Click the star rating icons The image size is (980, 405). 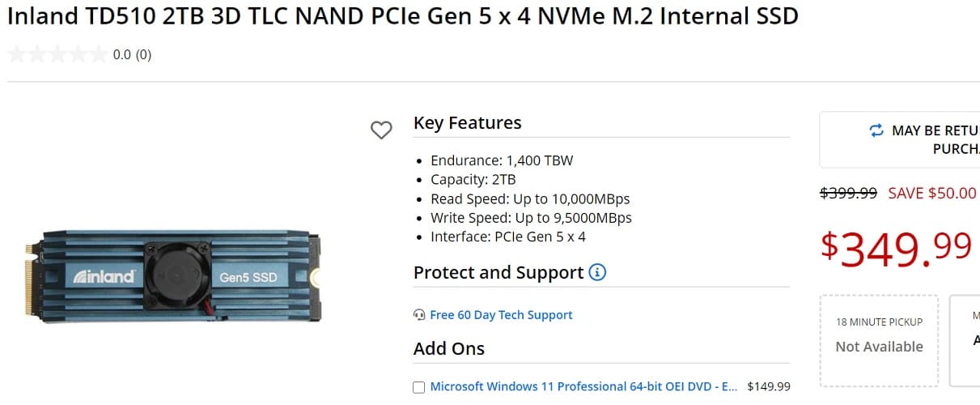tap(57, 55)
